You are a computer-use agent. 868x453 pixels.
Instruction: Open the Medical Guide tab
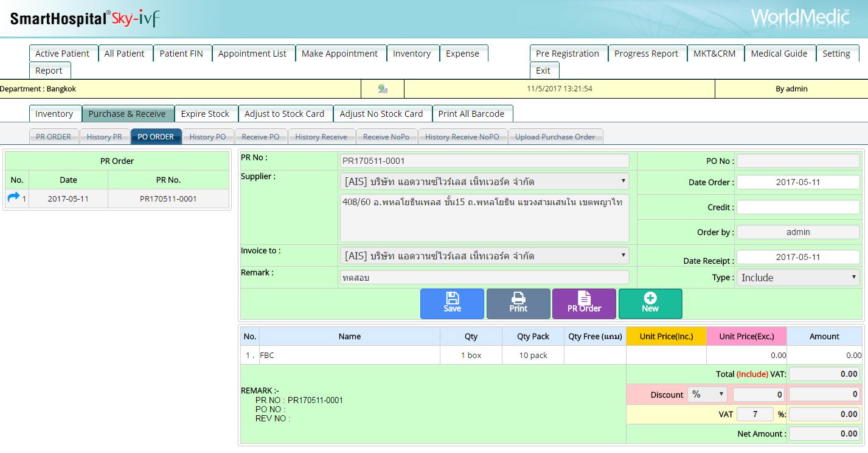[779, 54]
